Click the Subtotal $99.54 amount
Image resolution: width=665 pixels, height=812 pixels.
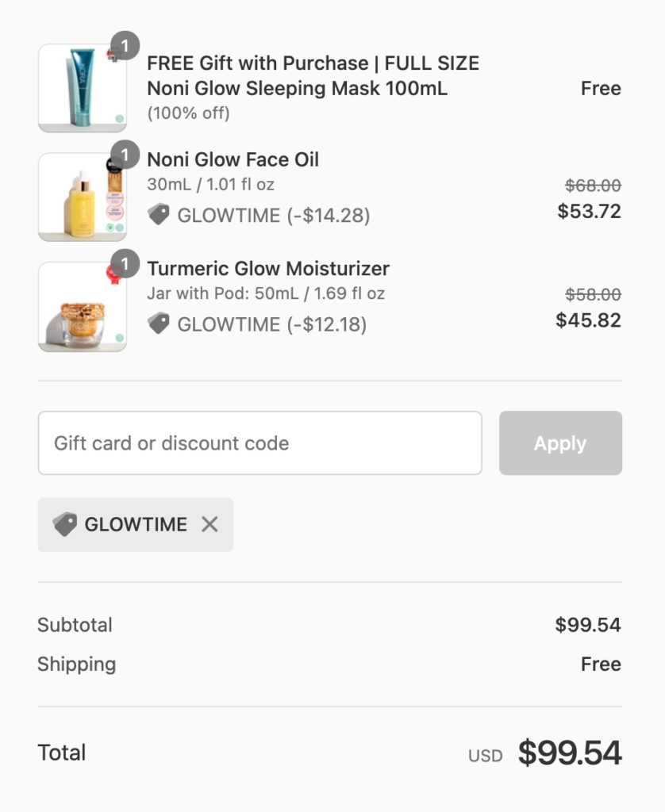587,625
